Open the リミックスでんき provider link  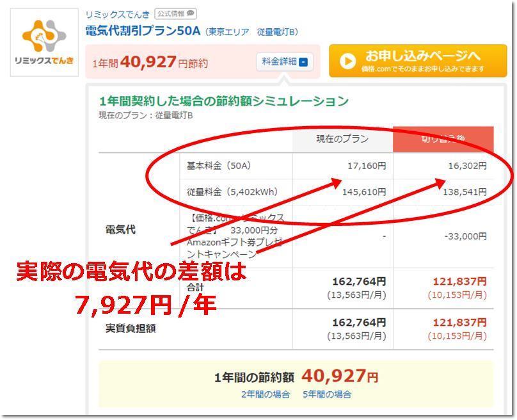click(117, 15)
